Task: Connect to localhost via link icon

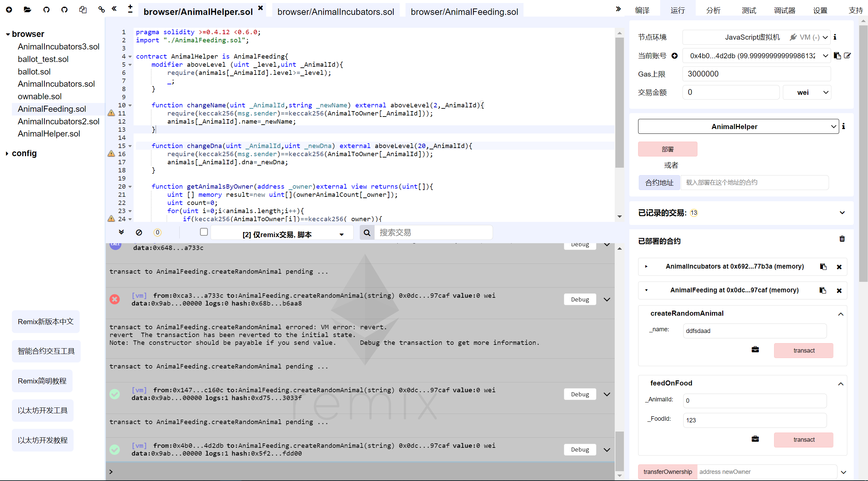Action: tap(101, 10)
